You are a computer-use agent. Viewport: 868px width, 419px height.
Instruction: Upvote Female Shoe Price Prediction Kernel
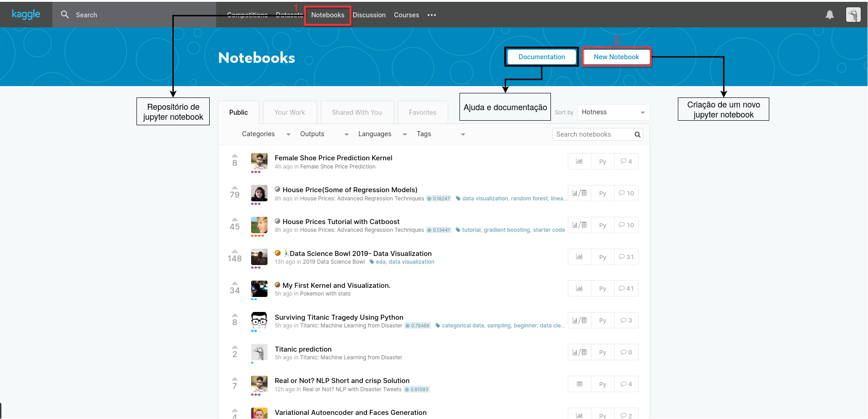click(x=235, y=156)
